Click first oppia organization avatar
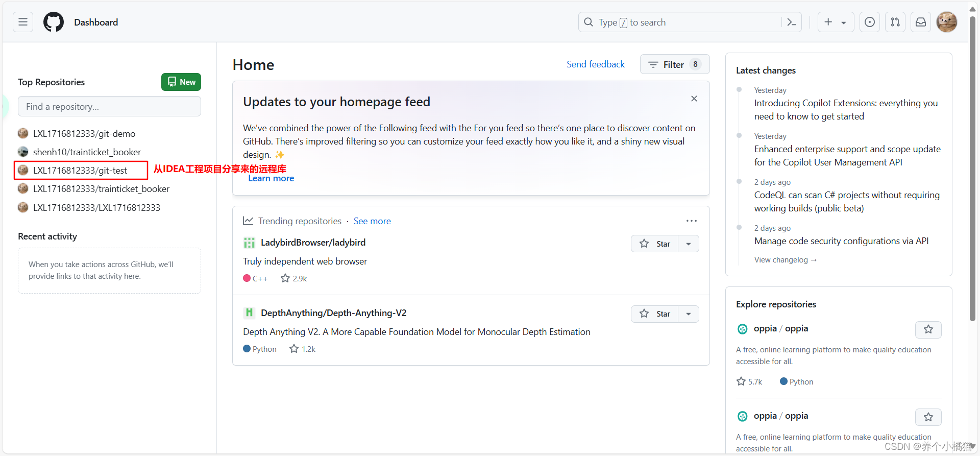Viewport: 980px width, 456px height. tap(742, 329)
